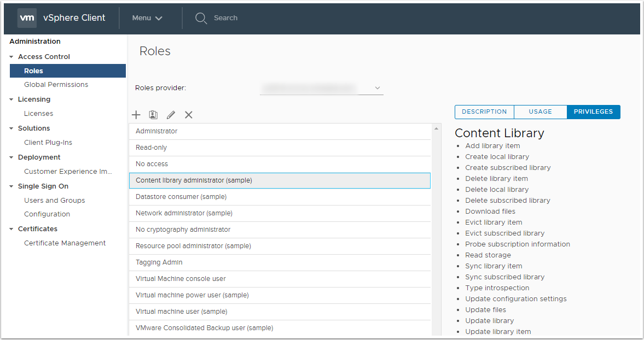Select the No access role
Viewport: 644px width, 340px height.
point(280,164)
